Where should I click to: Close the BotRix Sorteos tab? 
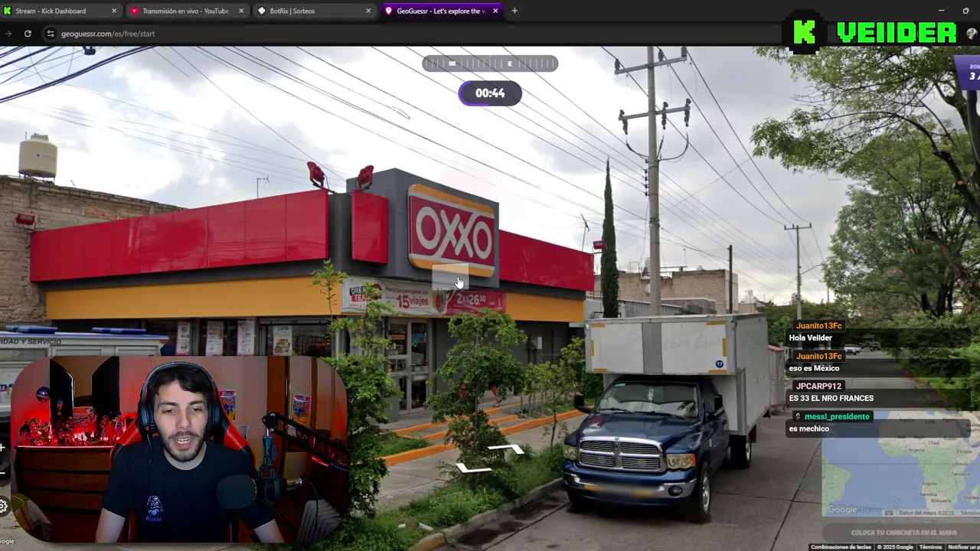tap(368, 11)
